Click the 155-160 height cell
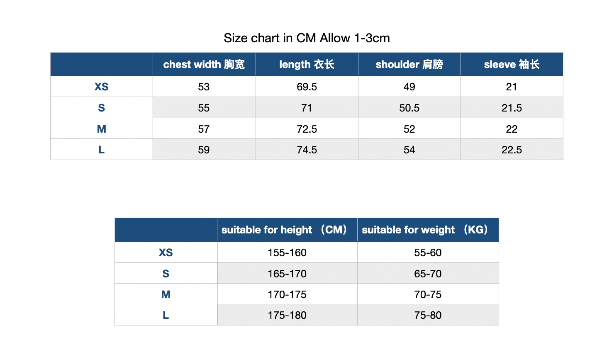 coord(287,252)
